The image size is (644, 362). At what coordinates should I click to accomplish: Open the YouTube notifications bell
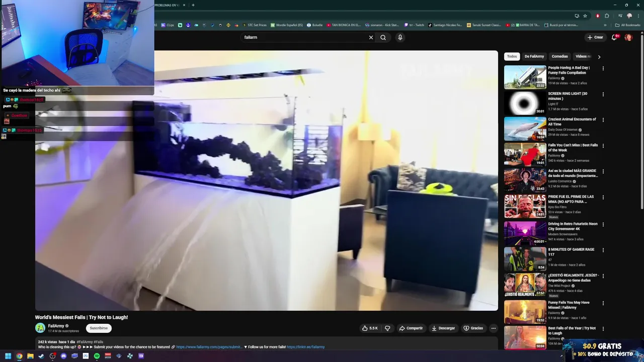pyautogui.click(x=614, y=37)
